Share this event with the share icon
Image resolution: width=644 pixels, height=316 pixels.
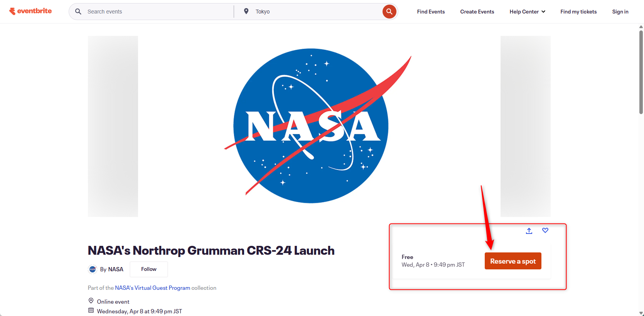tap(529, 230)
